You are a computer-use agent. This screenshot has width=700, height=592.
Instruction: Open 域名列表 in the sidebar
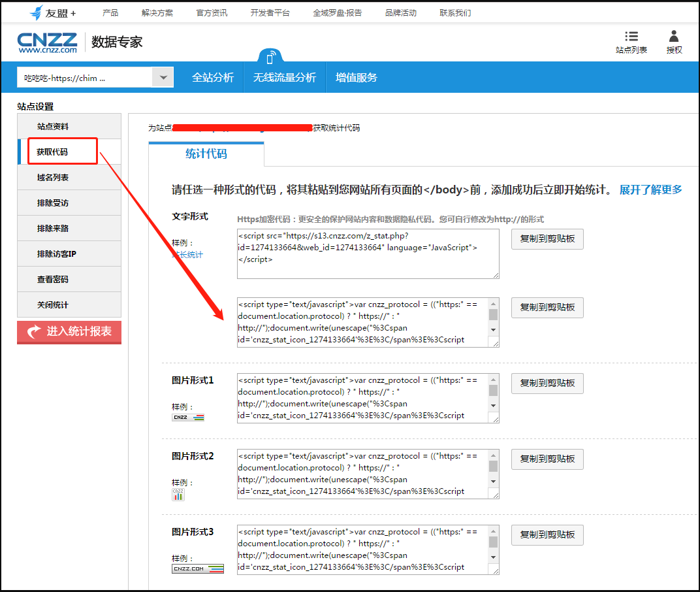[69, 177]
